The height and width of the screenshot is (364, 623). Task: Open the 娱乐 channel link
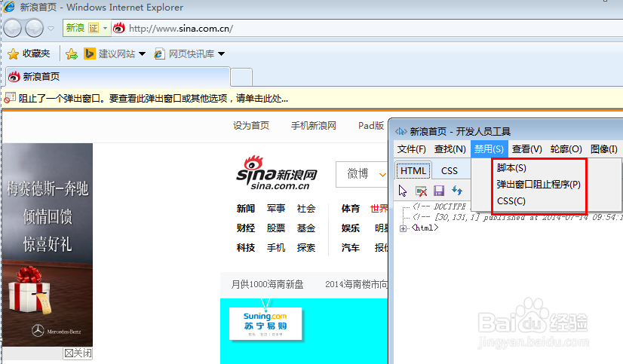pos(351,228)
